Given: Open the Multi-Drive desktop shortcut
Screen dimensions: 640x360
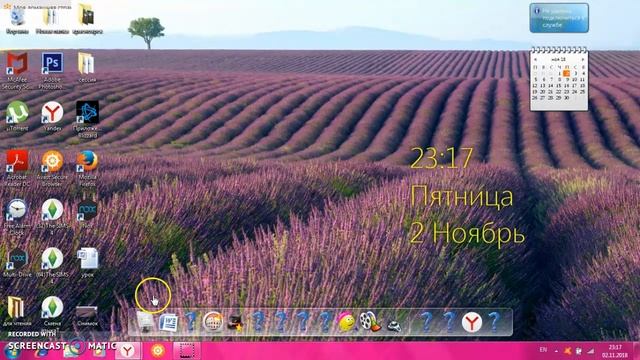Looking at the screenshot, I should [x=17, y=262].
